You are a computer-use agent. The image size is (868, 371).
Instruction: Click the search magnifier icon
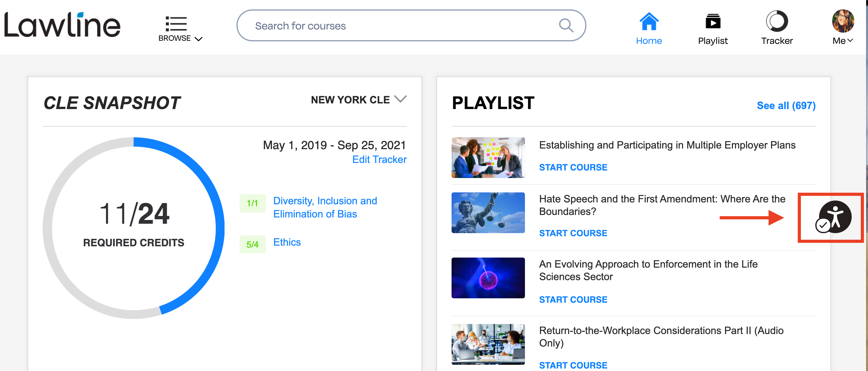566,26
